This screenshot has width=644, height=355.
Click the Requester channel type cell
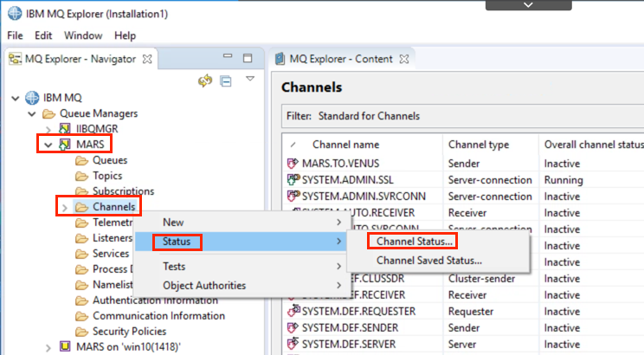(x=471, y=312)
